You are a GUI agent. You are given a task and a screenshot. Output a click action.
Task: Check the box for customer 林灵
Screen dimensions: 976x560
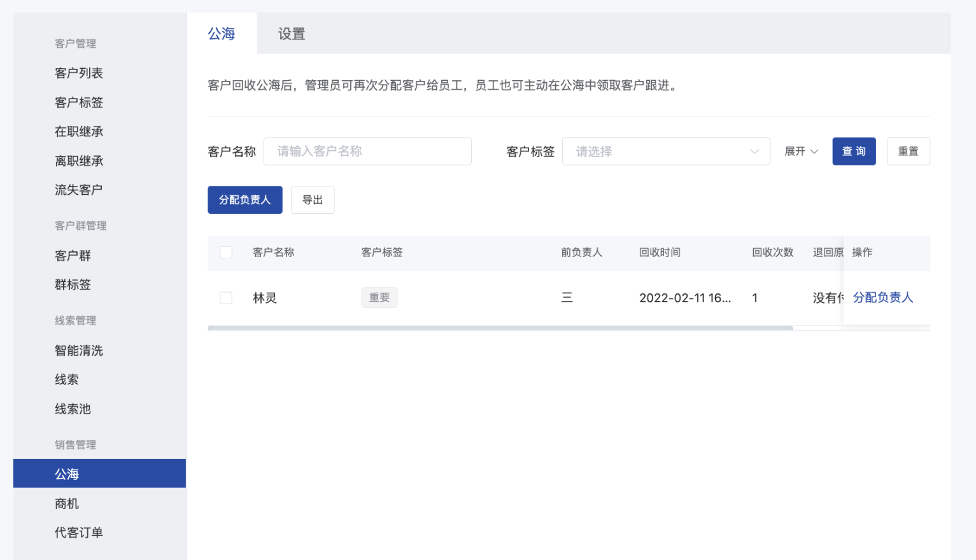(226, 298)
